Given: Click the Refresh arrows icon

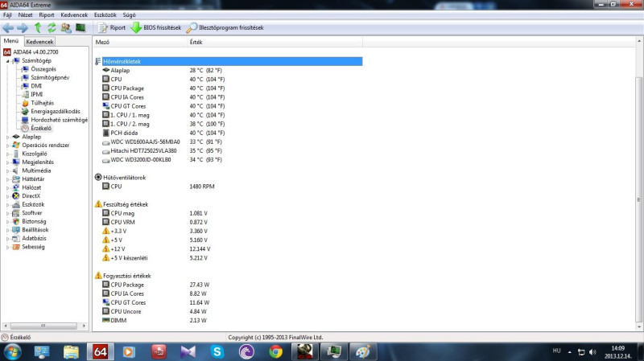Looking at the screenshot, I should point(52,28).
